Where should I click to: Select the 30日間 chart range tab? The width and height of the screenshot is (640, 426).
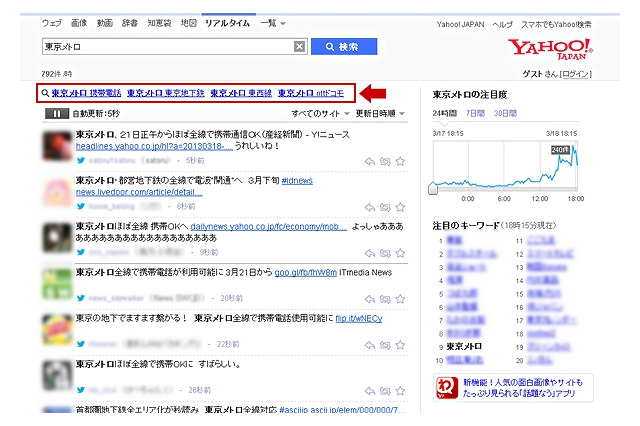click(505, 113)
